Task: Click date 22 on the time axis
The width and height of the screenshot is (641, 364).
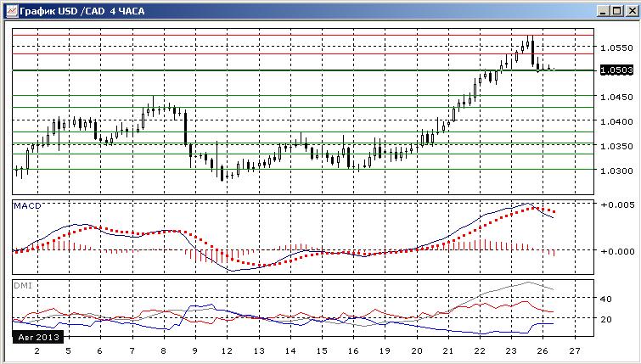Action: click(480, 351)
